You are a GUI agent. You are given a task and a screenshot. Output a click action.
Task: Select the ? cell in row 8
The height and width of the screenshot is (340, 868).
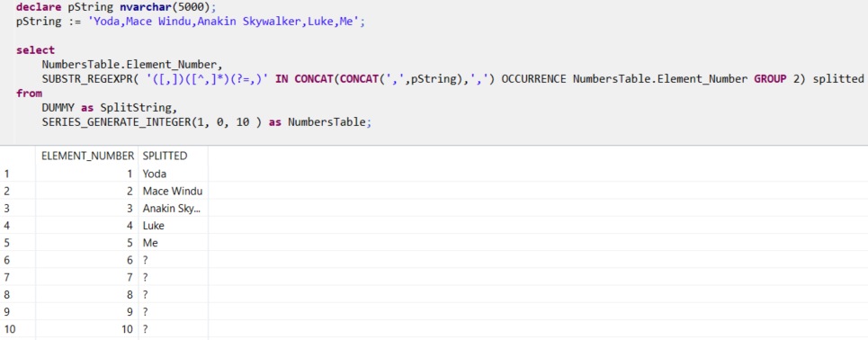click(173, 294)
